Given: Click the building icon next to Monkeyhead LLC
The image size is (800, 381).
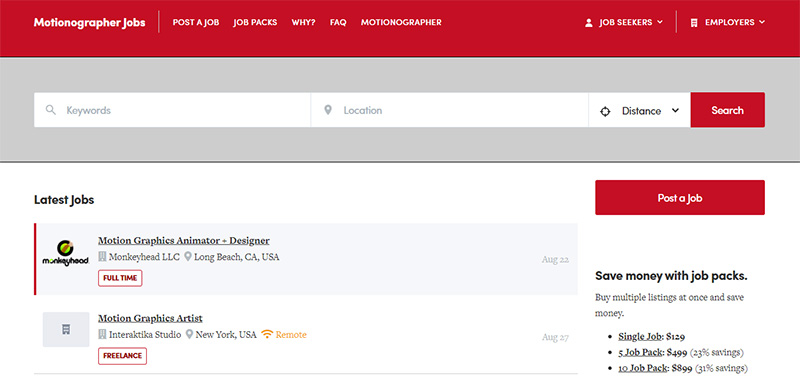Looking at the screenshot, I should pyautogui.click(x=102, y=257).
